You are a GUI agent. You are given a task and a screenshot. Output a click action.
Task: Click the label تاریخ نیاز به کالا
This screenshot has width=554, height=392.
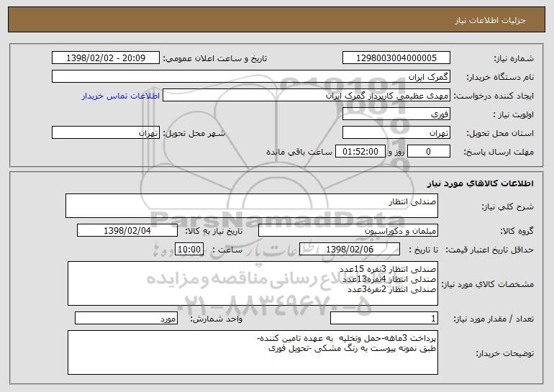tap(214, 231)
